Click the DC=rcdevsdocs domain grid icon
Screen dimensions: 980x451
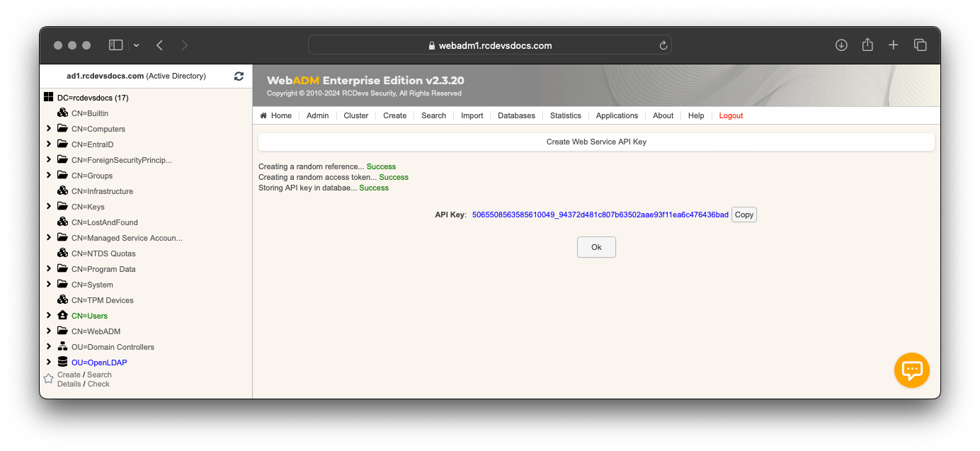coord(48,98)
